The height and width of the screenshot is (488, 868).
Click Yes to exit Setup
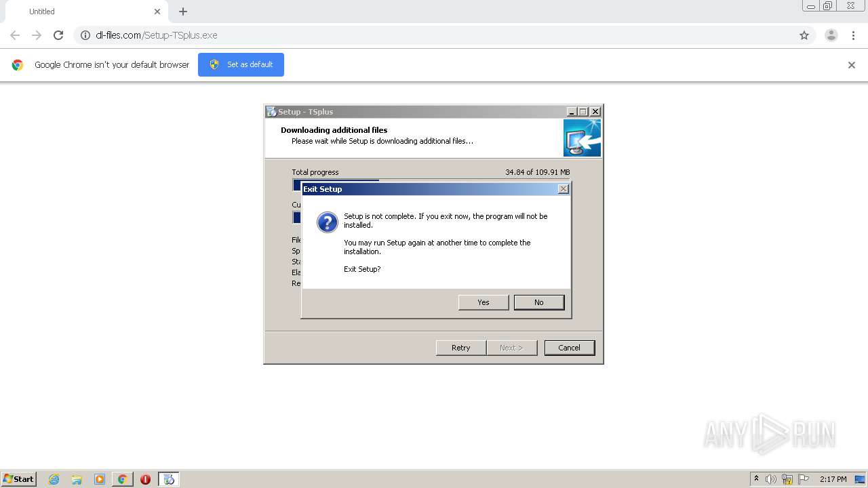(x=484, y=302)
